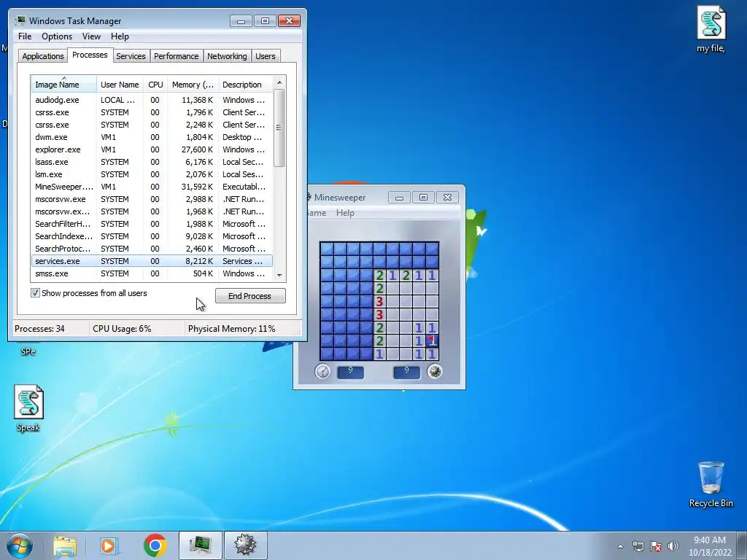This screenshot has height=560, width=747.
Task: Switch to the Services tab
Action: tap(131, 56)
